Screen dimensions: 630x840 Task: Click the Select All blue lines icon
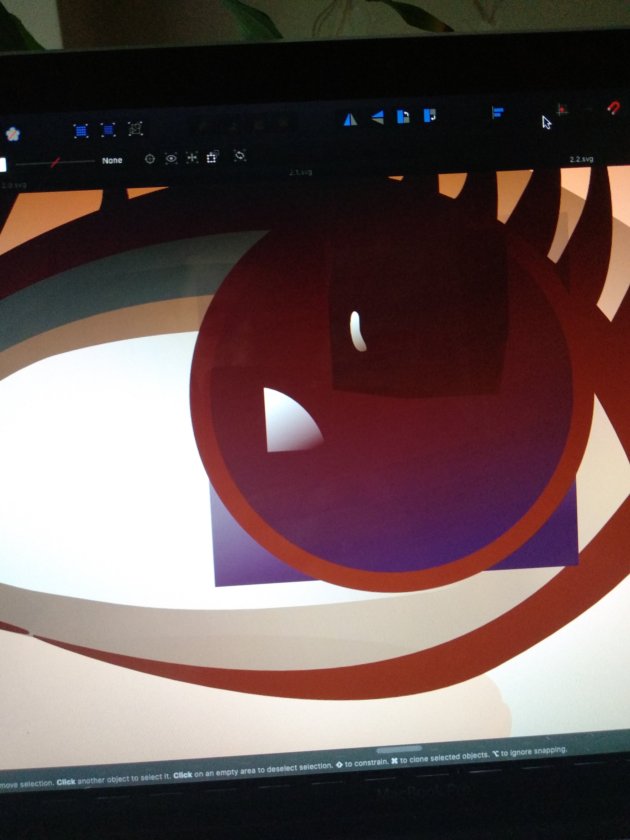[108, 130]
